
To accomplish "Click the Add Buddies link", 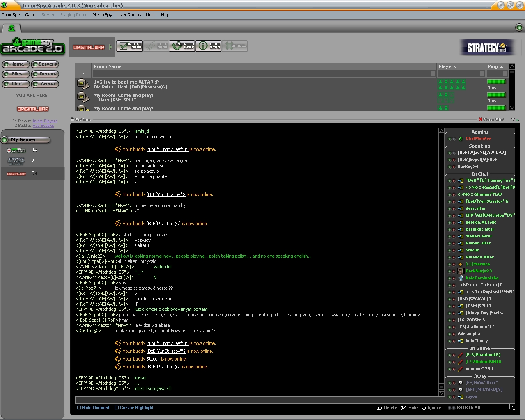I will click(x=43, y=126).
